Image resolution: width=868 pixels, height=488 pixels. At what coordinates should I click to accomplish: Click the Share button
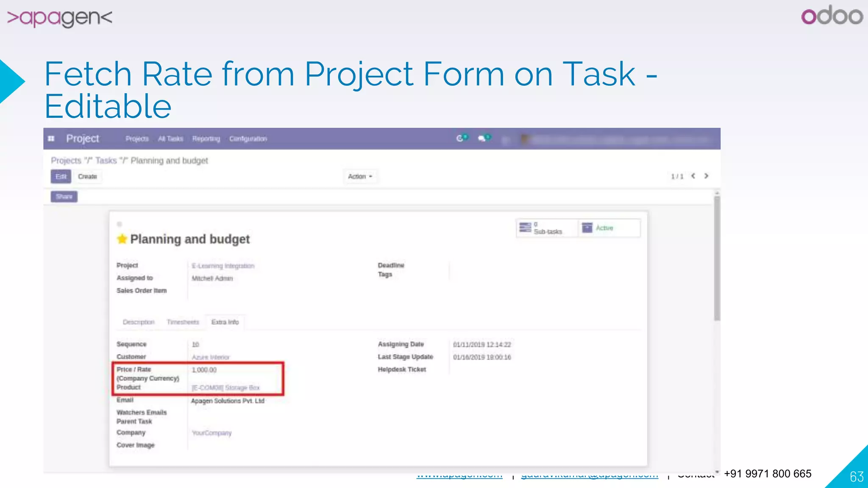[x=64, y=197]
